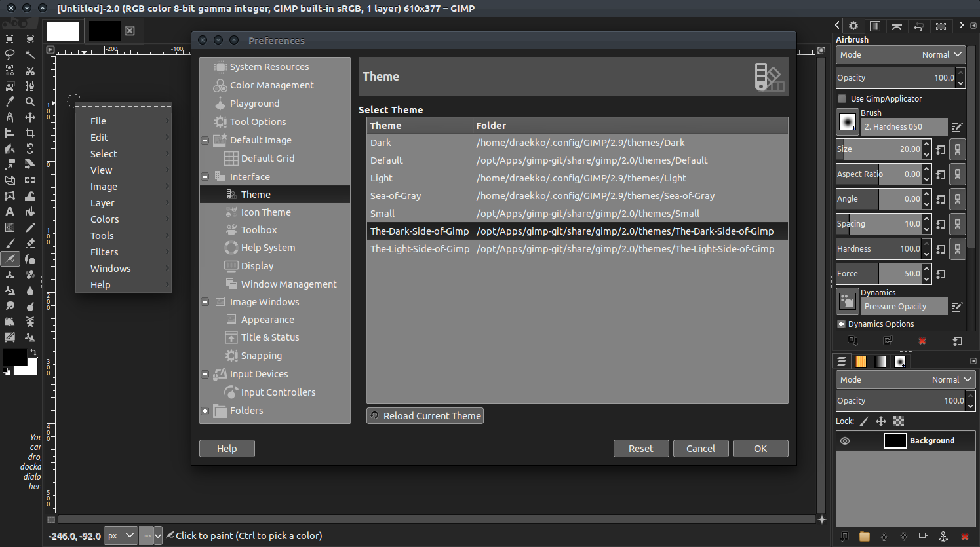Open the px units dropdown in status bar
This screenshot has width=980, height=547.
point(121,536)
